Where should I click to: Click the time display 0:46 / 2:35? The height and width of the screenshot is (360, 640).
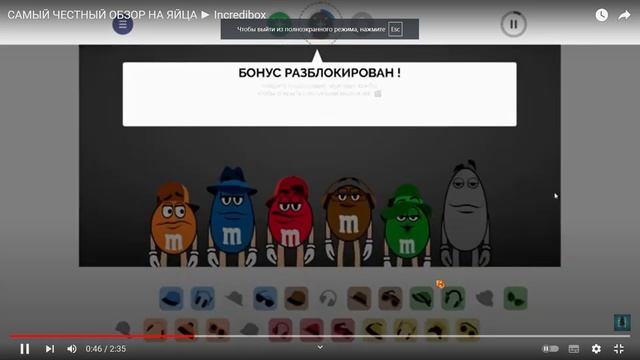[x=106, y=349]
